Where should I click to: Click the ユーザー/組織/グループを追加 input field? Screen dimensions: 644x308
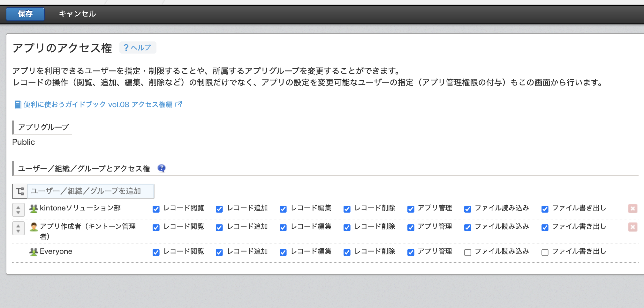[91, 191]
